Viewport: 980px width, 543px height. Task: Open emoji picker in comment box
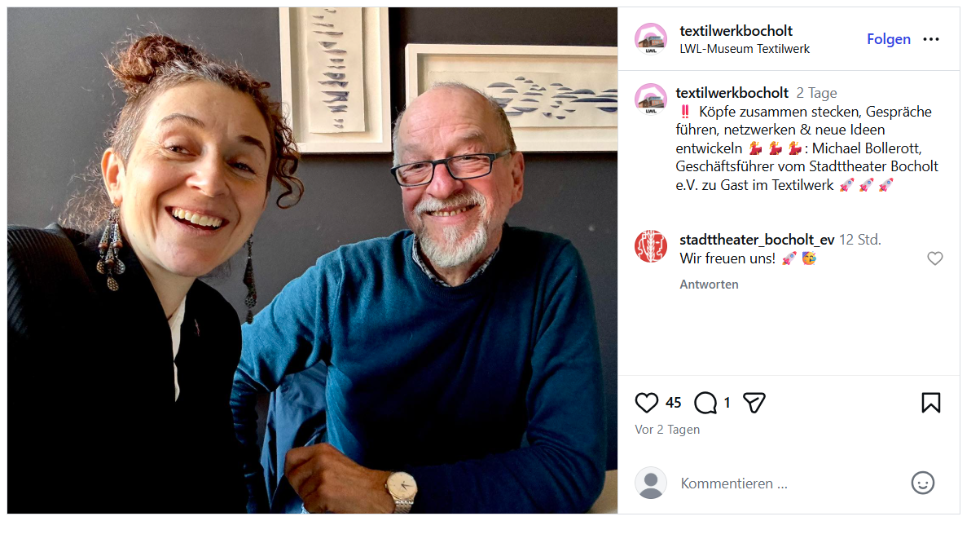tap(922, 483)
